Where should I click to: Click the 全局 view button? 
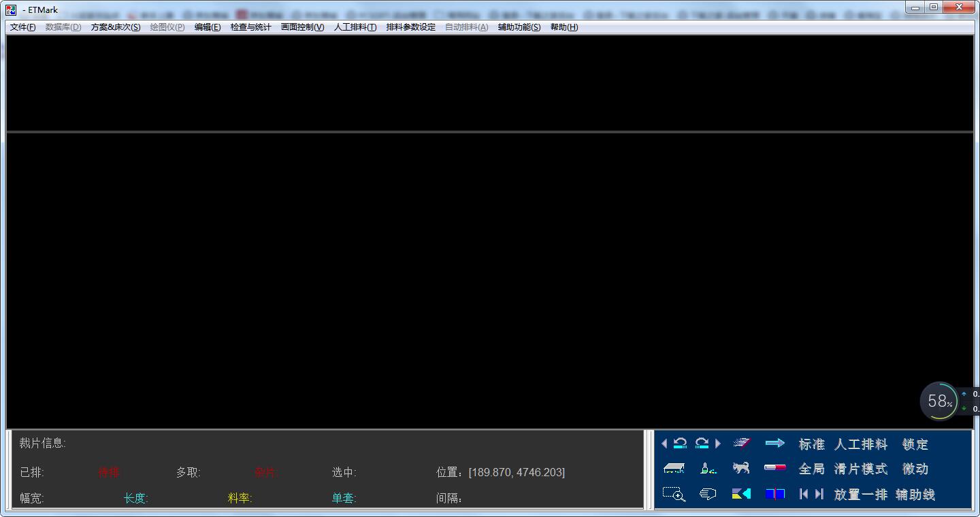811,469
